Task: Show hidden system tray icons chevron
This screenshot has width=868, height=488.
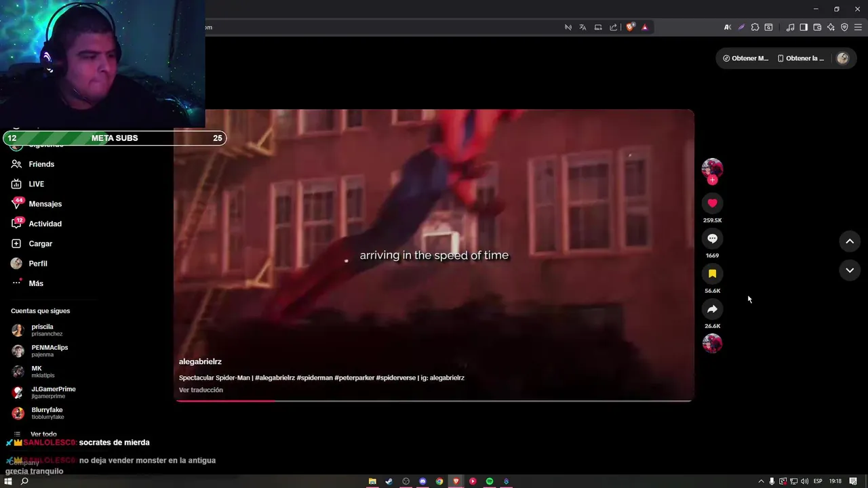Action: (761, 481)
